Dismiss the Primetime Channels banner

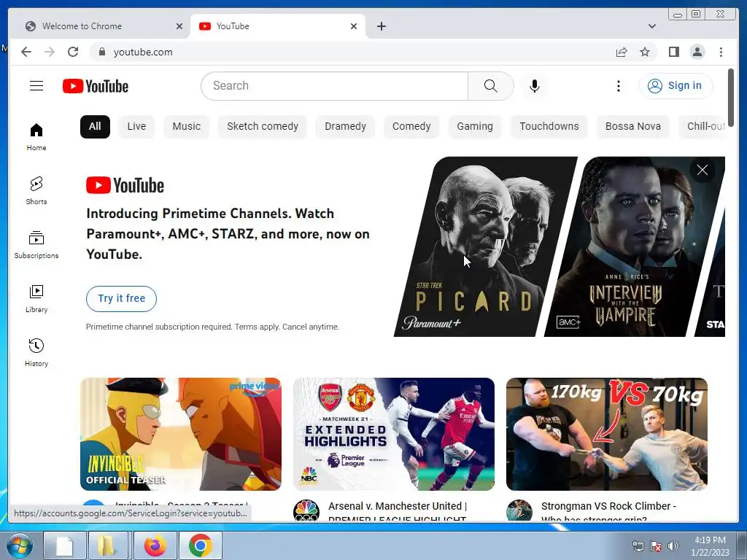point(703,170)
